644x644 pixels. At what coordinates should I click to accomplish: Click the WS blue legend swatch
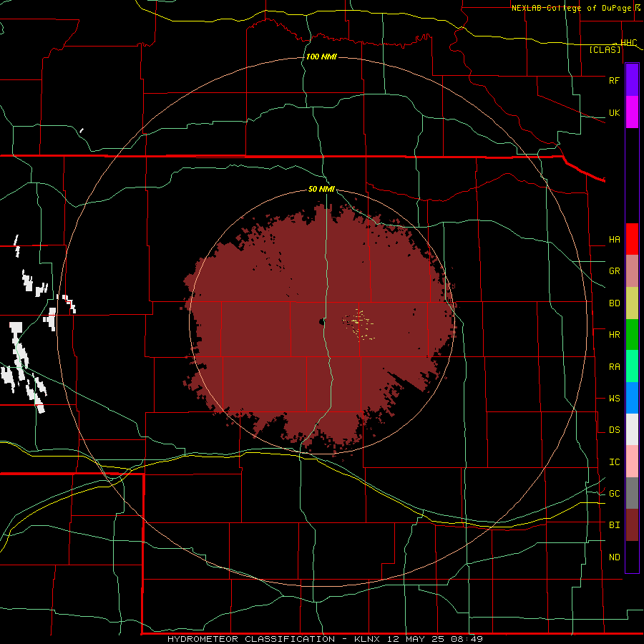pos(632,398)
